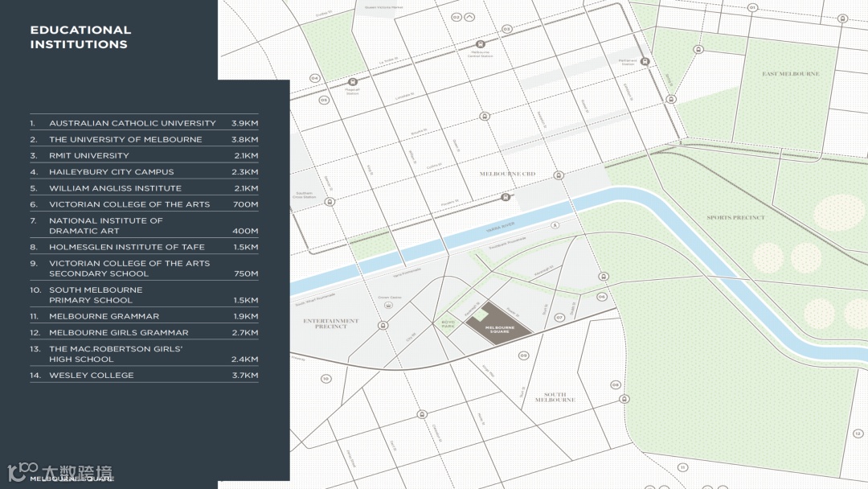Select the 'Melbourne CBD' map label
This screenshot has height=489, width=868.
508,174
